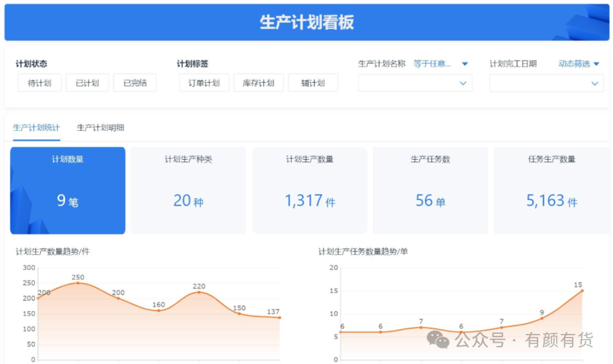The width and height of the screenshot is (613, 364).
Task: Switch to the 生产计划统计 tab
Action: tap(36, 128)
